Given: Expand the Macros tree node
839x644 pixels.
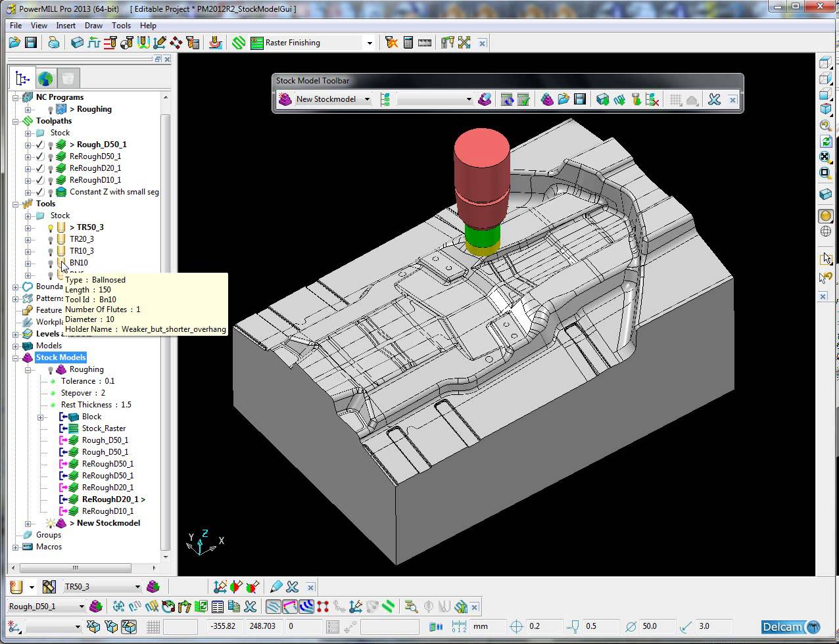Looking at the screenshot, I should 16,547.
